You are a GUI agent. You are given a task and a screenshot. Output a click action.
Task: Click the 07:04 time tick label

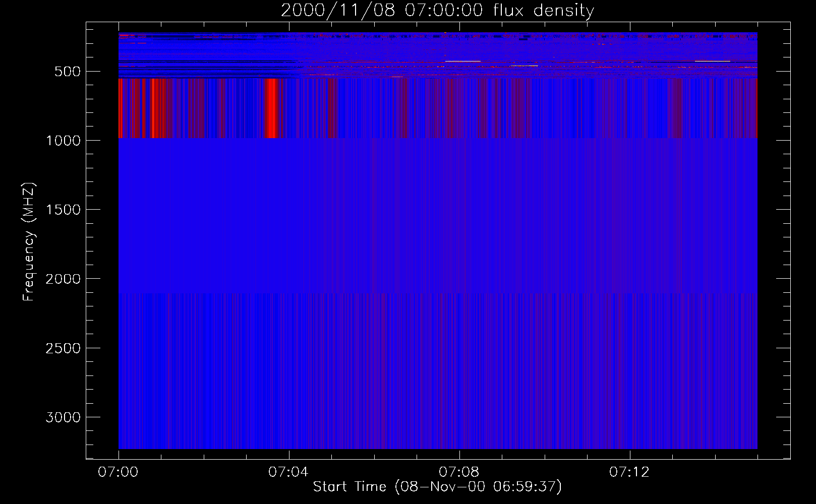coord(288,472)
